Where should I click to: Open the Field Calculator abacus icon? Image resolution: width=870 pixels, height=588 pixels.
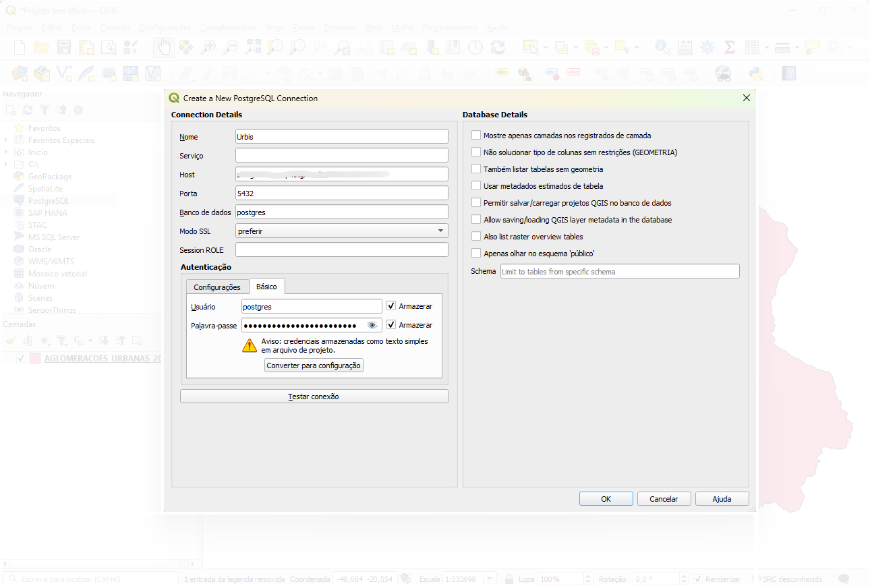click(685, 47)
